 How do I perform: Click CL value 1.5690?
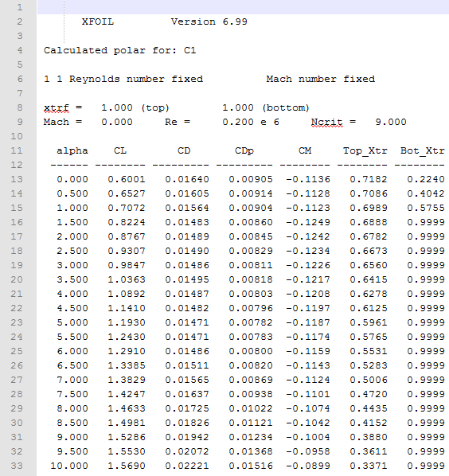[x=127, y=466]
